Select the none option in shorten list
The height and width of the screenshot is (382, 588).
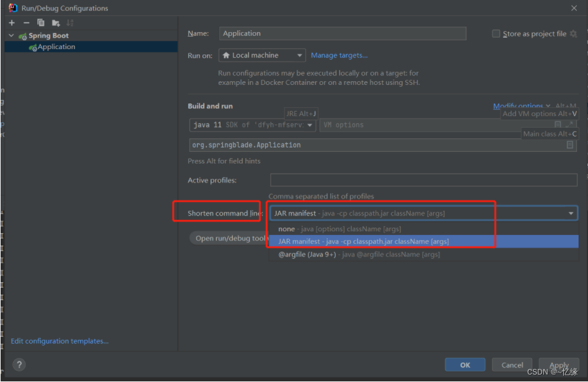pos(286,229)
